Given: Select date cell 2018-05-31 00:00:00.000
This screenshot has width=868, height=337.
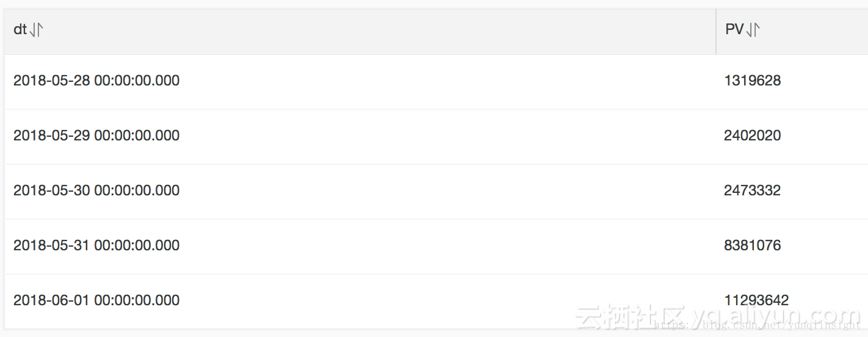Looking at the screenshot, I should click(x=96, y=245).
